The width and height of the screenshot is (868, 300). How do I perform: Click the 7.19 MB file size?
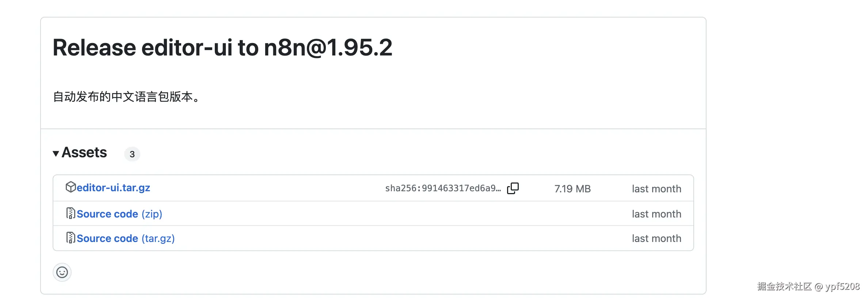572,189
